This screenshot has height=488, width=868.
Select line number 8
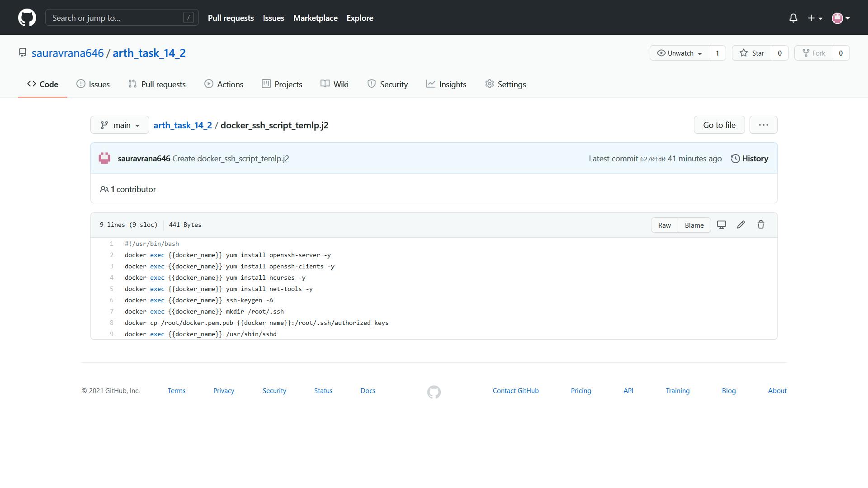[x=112, y=323]
